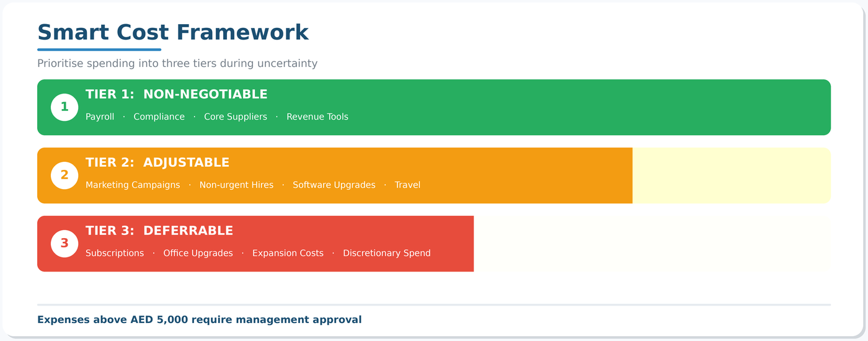
Task: Select the Smart Cost Framework title
Action: tap(173, 32)
